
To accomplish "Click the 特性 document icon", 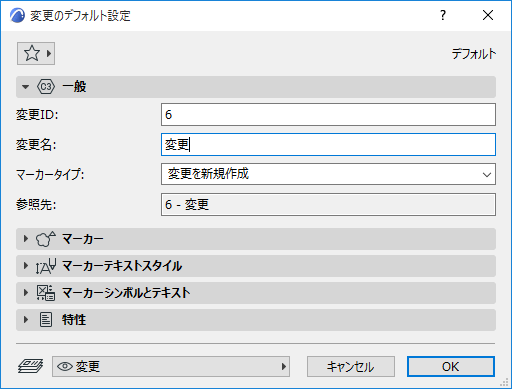I will click(46, 320).
